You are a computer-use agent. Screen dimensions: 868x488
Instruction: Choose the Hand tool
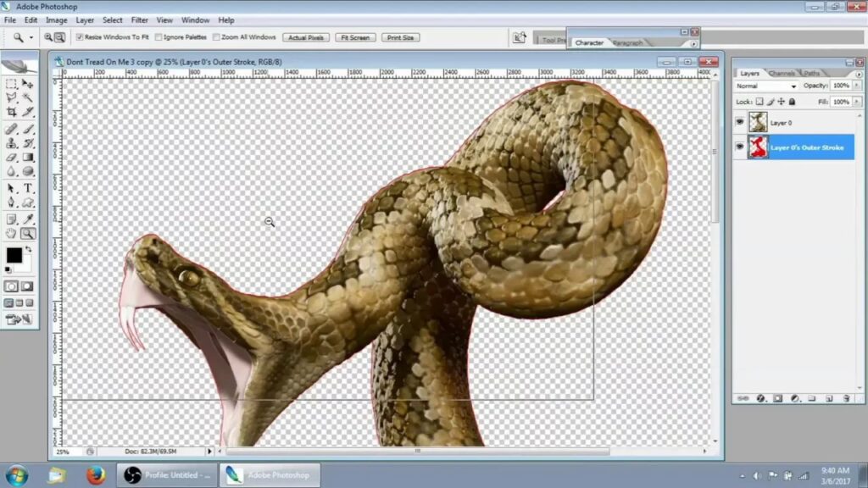point(12,233)
